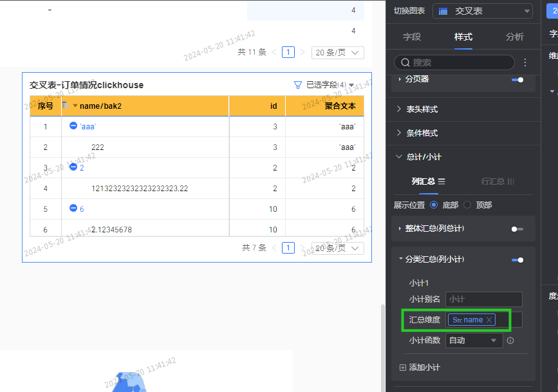Go to next page in lower table pagination
This screenshot has width=558, height=392.
(x=302, y=248)
